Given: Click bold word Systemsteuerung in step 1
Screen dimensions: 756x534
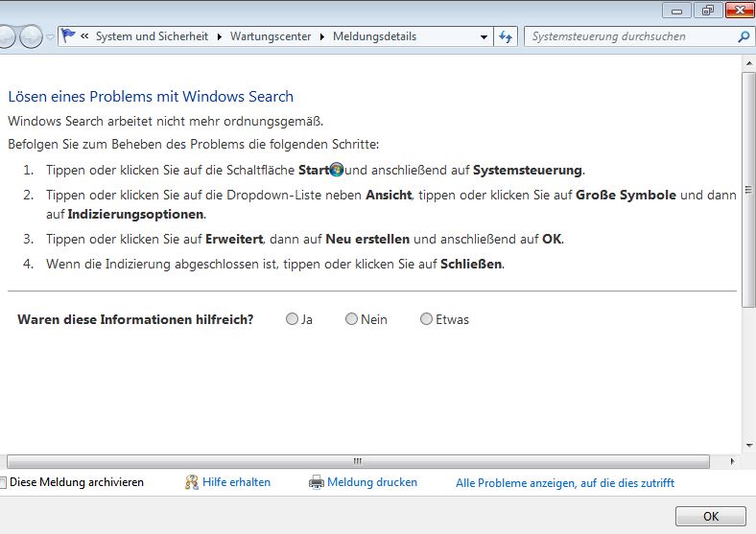Looking at the screenshot, I should click(528, 170).
